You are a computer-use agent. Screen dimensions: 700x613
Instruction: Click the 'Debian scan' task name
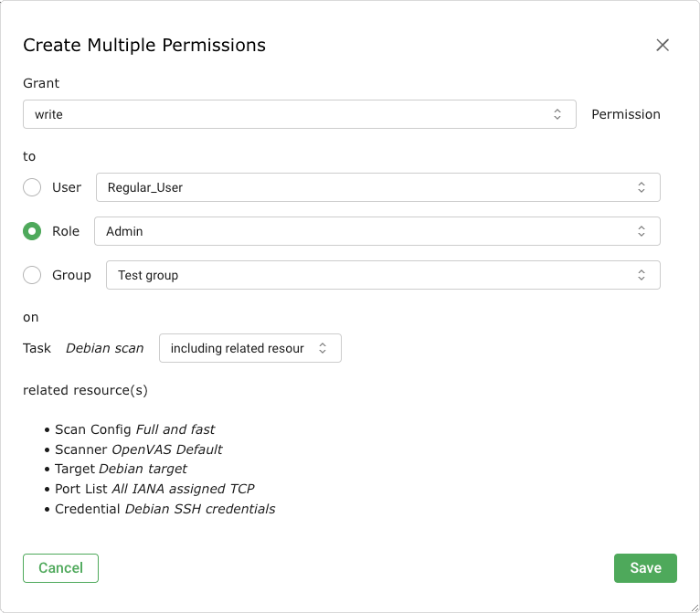(104, 348)
